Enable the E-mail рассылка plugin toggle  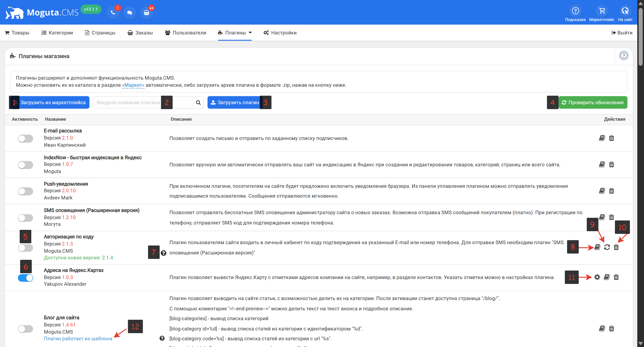click(25, 138)
